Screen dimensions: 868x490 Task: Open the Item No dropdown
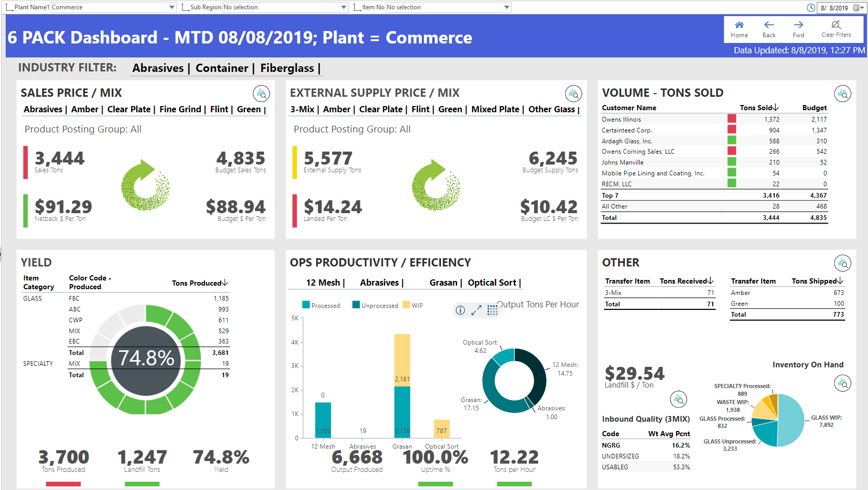pos(507,7)
